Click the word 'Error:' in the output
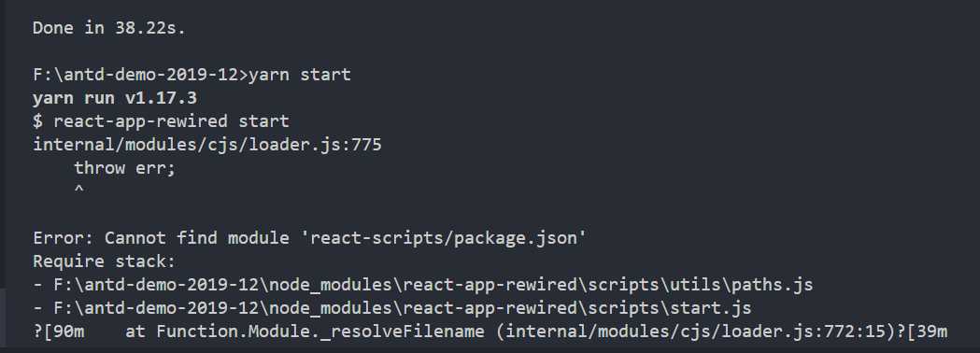Viewport: 980px width, 353px height. click(x=64, y=238)
